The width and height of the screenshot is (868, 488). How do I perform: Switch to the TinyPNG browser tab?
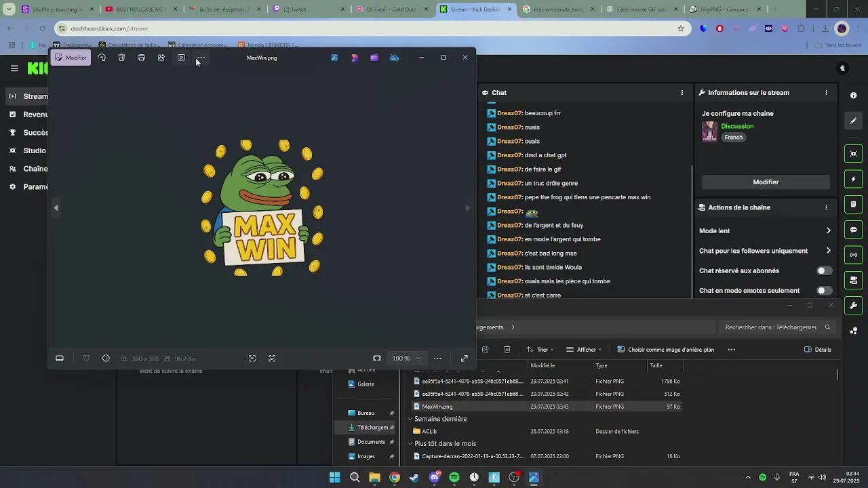724,9
